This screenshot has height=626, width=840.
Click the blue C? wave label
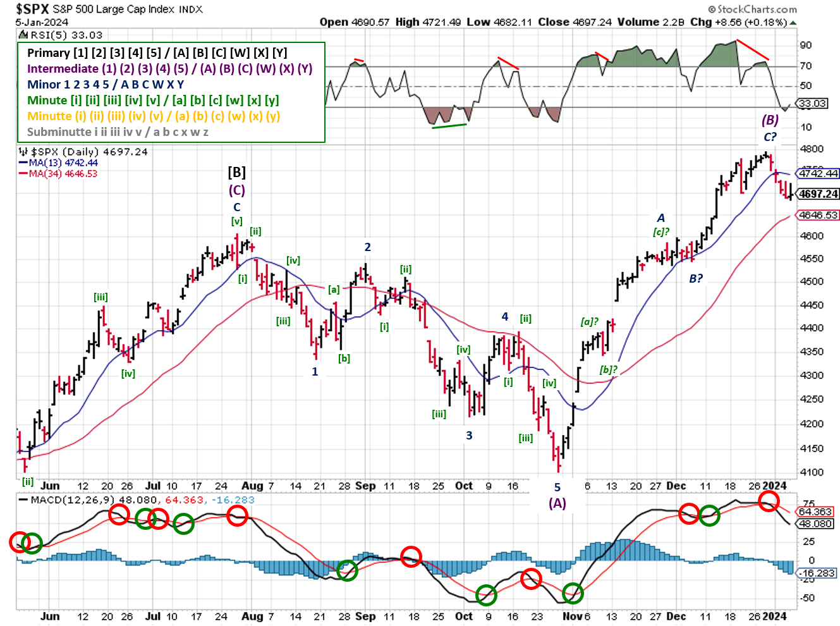[770, 137]
